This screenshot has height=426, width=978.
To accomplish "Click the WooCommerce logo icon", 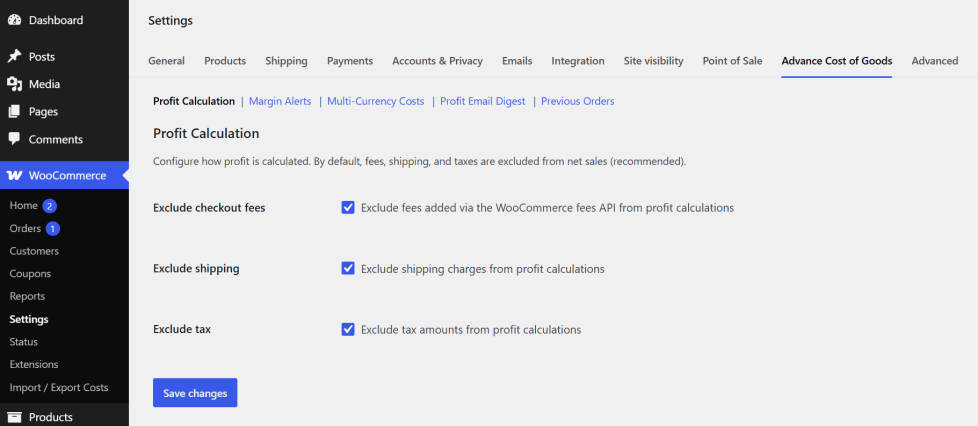I will click(x=14, y=176).
